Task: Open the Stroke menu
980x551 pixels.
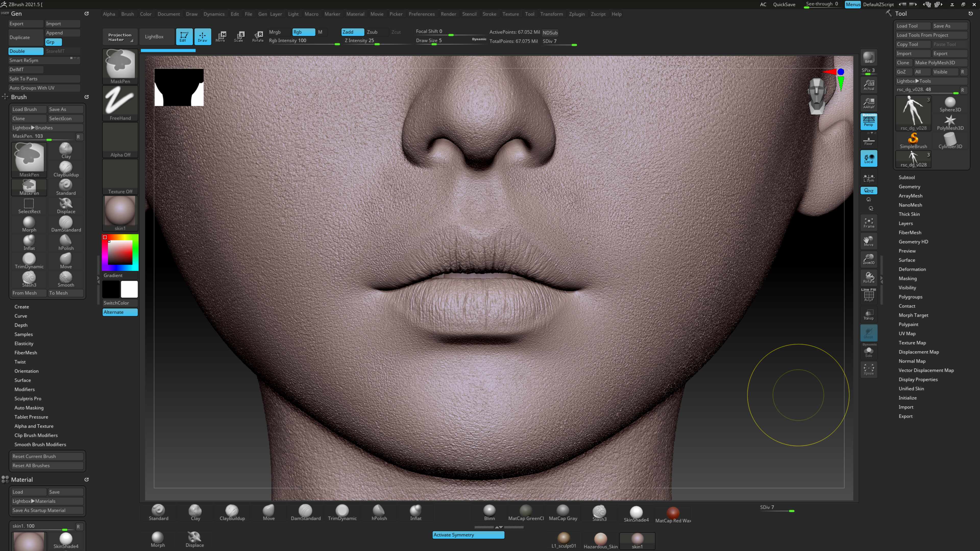Action: tap(489, 14)
